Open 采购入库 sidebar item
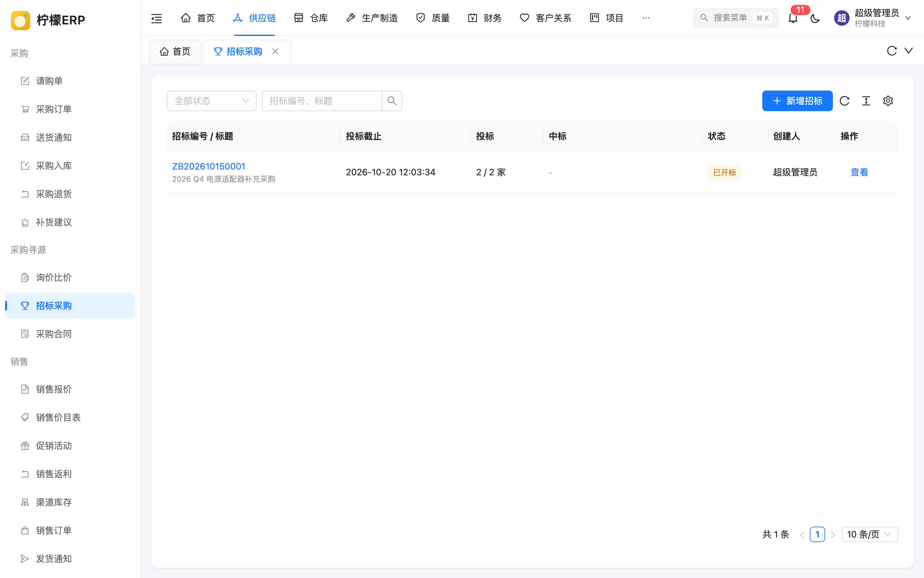Viewport: 924px width, 578px height. [70, 166]
